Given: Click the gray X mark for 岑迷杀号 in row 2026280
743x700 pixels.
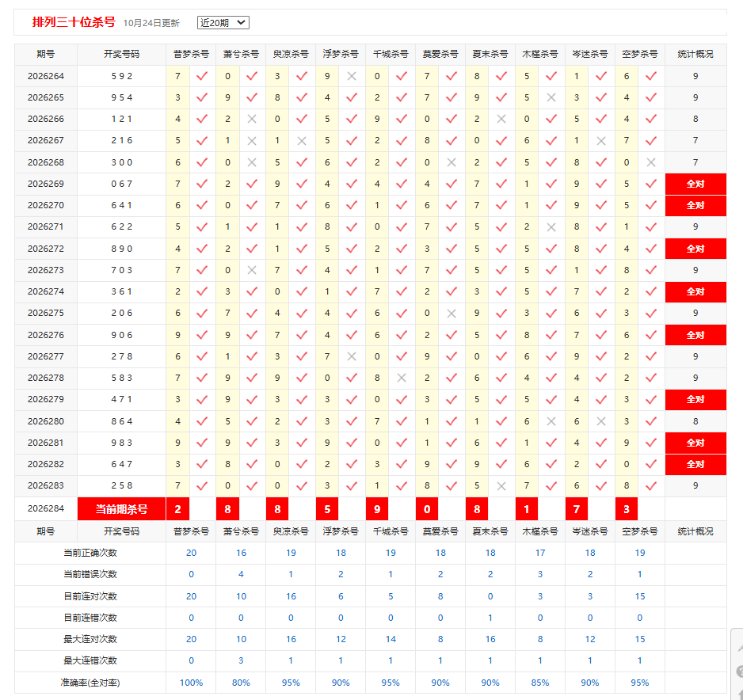Looking at the screenshot, I should pyautogui.click(x=601, y=421).
